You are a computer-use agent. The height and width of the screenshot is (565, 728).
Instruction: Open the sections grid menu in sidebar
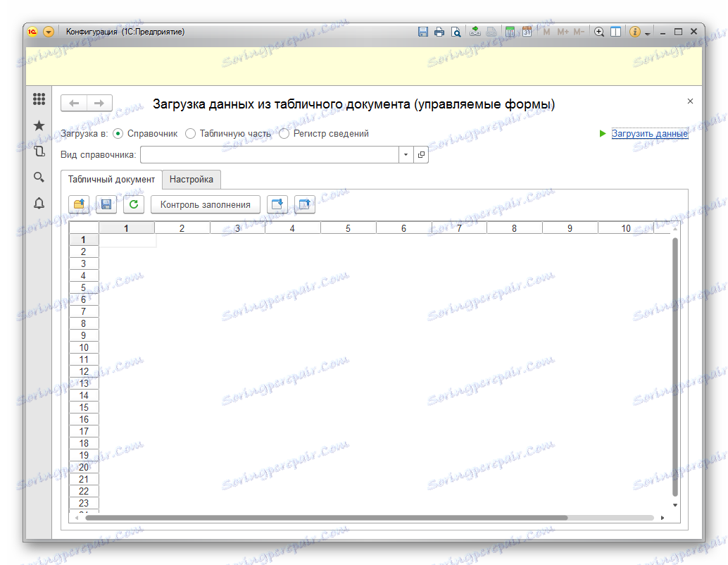(x=39, y=99)
